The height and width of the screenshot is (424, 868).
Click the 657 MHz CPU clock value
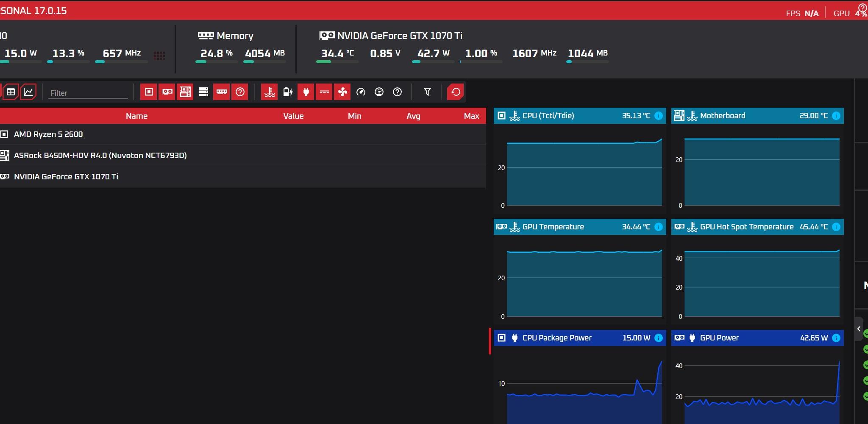point(122,53)
